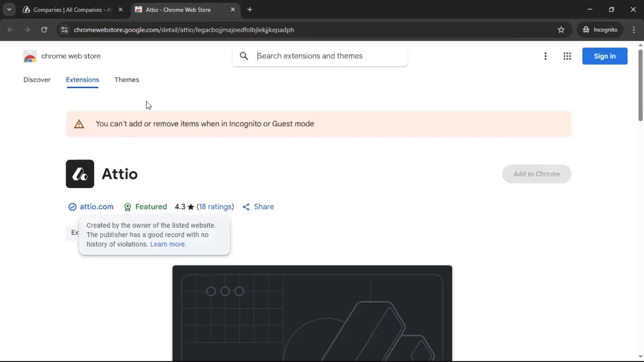
Task: Switch to the Themes tab
Action: (127, 80)
